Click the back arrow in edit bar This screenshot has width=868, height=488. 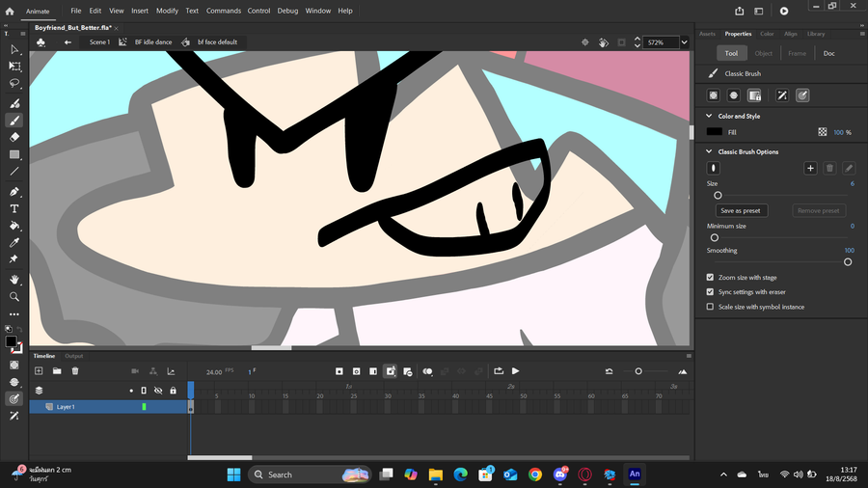click(68, 42)
